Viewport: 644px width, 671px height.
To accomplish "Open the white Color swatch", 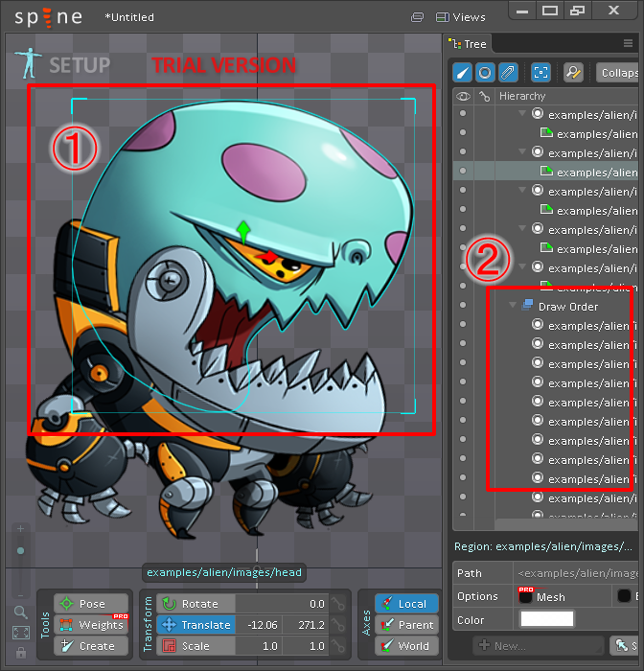I will (x=546, y=618).
